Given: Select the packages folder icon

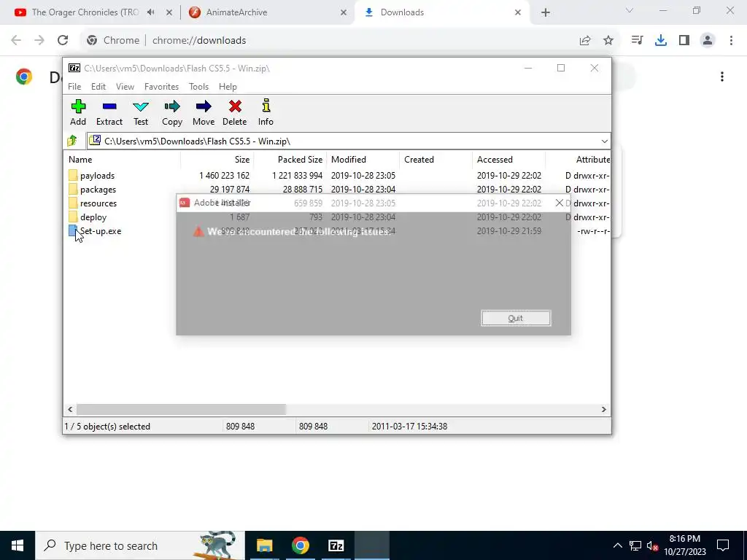Looking at the screenshot, I should pyautogui.click(x=73, y=189).
